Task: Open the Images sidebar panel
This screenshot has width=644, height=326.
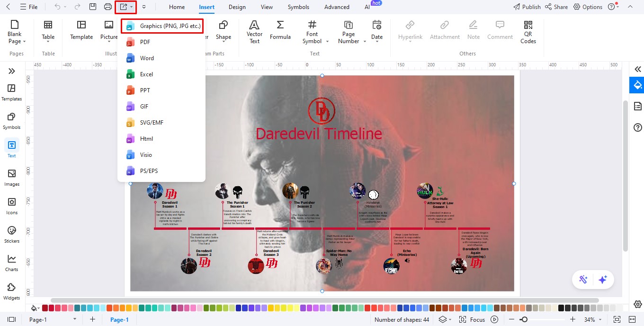Action: (12, 178)
